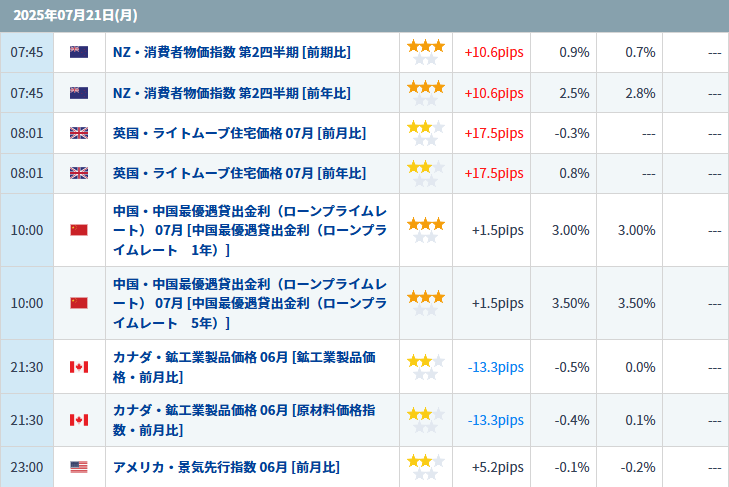Click star importance rating for NZ CPI 前期比
The image size is (729, 487).
coord(426,52)
